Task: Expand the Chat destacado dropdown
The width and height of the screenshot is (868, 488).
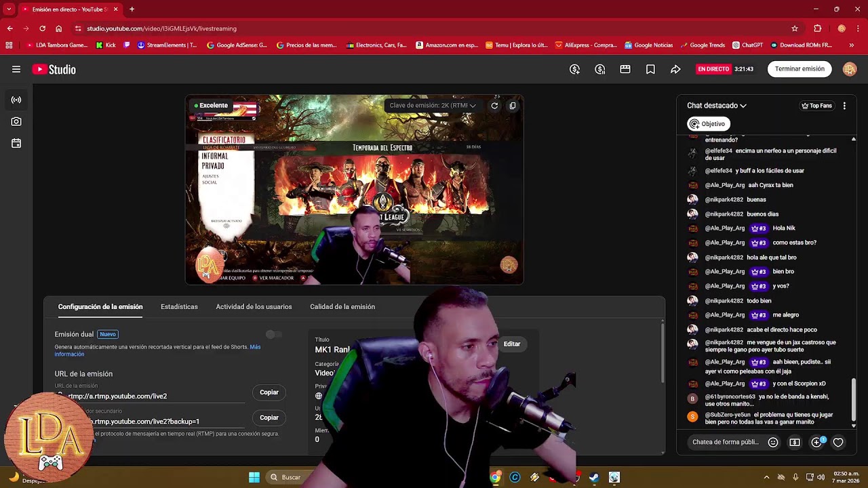Action: click(x=717, y=106)
